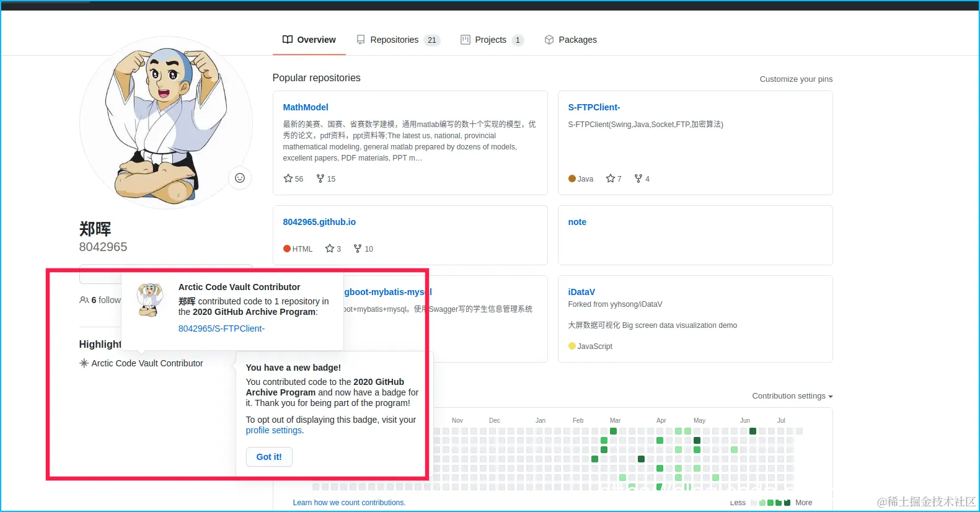980x512 pixels.
Task: Open profile settings link in badge popup
Action: click(x=274, y=430)
